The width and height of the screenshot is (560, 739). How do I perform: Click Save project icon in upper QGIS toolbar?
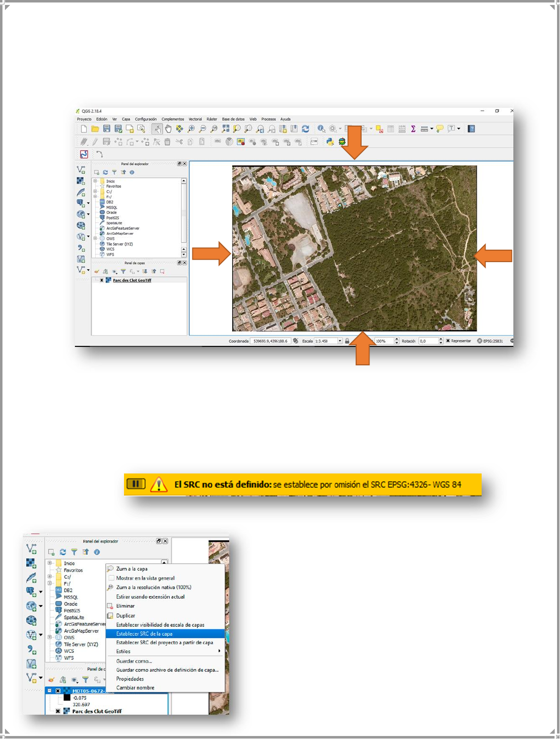[107, 129]
